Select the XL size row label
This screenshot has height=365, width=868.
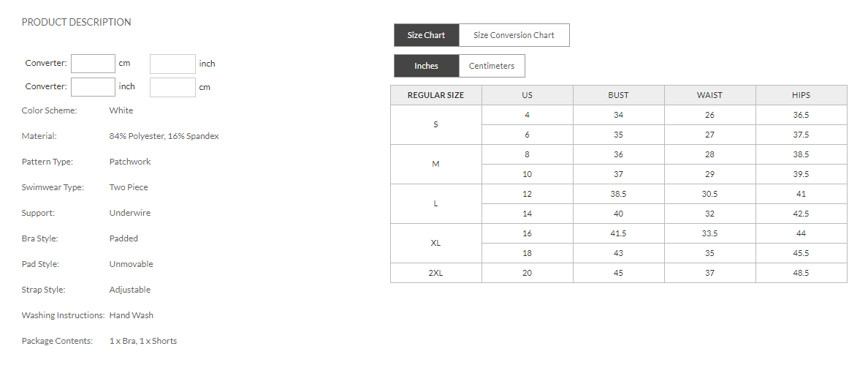[x=435, y=243]
